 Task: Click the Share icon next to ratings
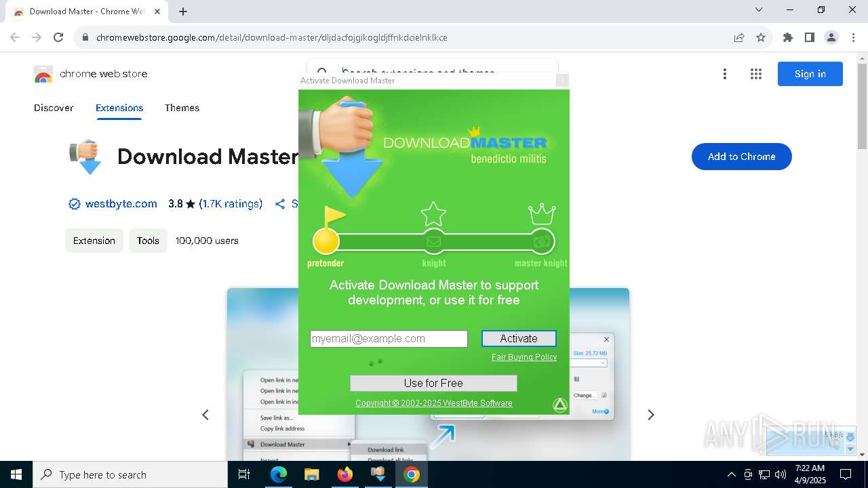pos(280,204)
